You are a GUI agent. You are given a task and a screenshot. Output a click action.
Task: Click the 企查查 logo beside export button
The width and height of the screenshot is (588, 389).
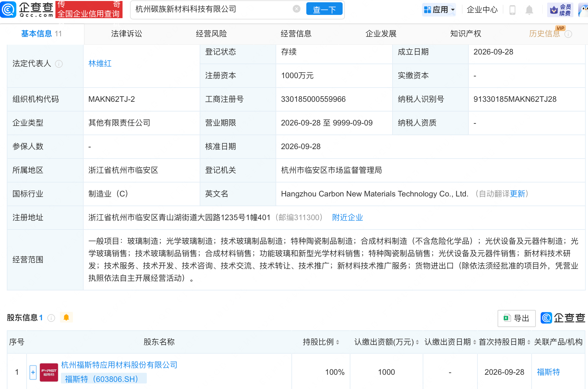pos(563,318)
